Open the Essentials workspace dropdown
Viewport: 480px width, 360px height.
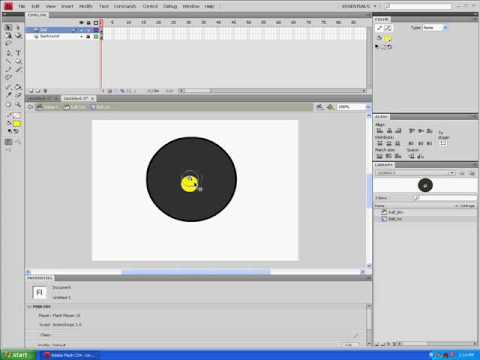[359, 6]
